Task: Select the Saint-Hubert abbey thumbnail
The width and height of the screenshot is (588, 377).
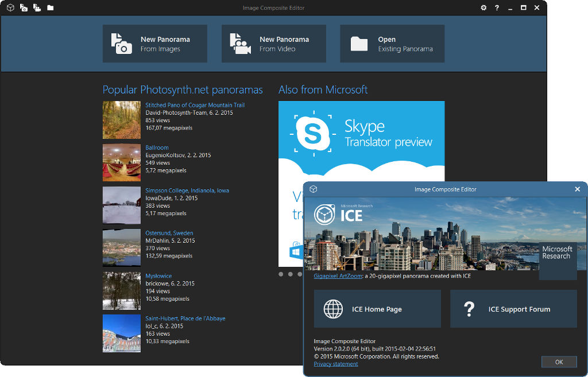Action: coord(122,333)
